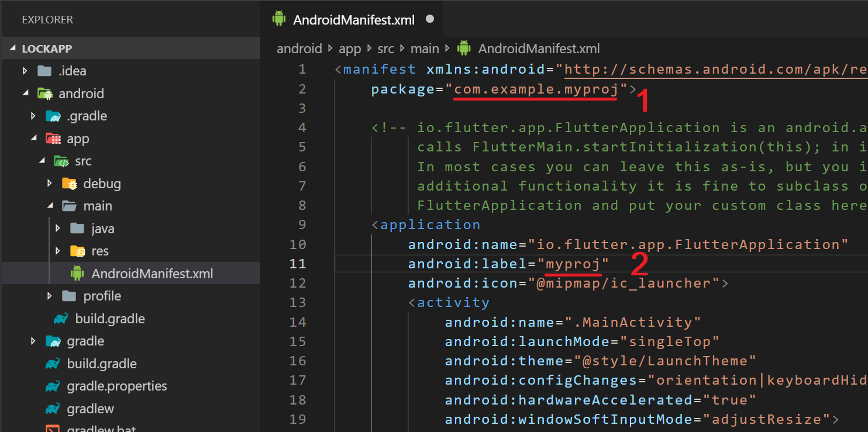Click the 'android' breadcrumb segment
Viewport: 868px width, 432px height.
coord(299,49)
